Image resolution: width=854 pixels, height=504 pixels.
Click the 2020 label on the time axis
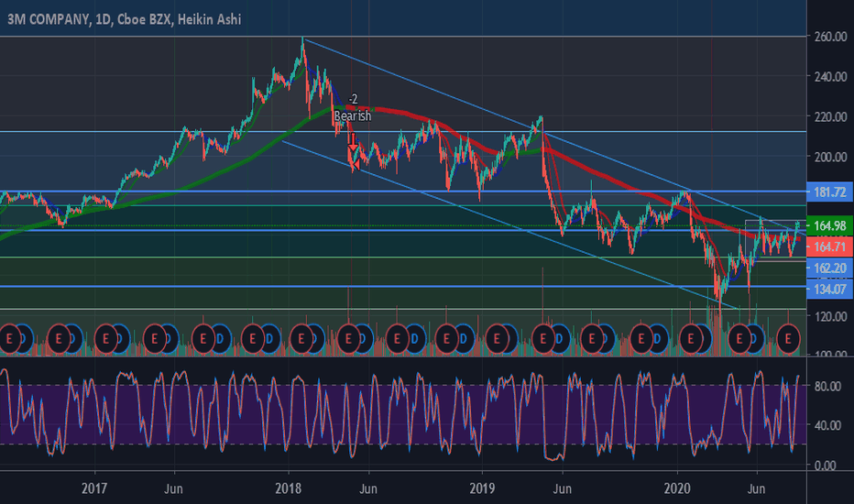677,488
